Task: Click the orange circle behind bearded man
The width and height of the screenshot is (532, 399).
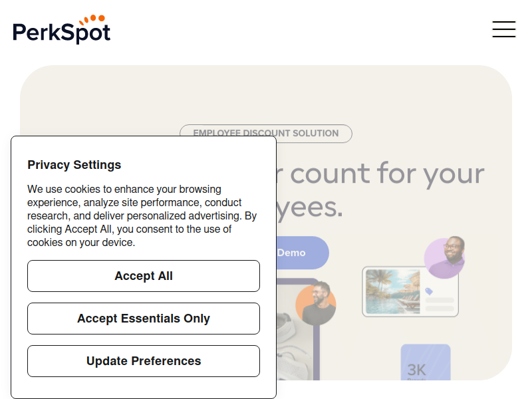Action: click(315, 305)
